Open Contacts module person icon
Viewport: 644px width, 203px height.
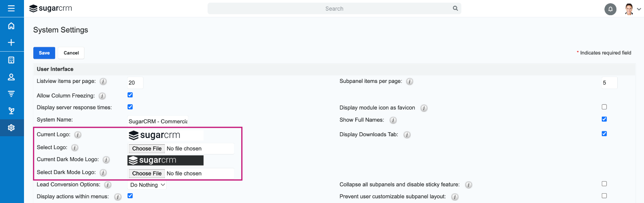coord(12,77)
